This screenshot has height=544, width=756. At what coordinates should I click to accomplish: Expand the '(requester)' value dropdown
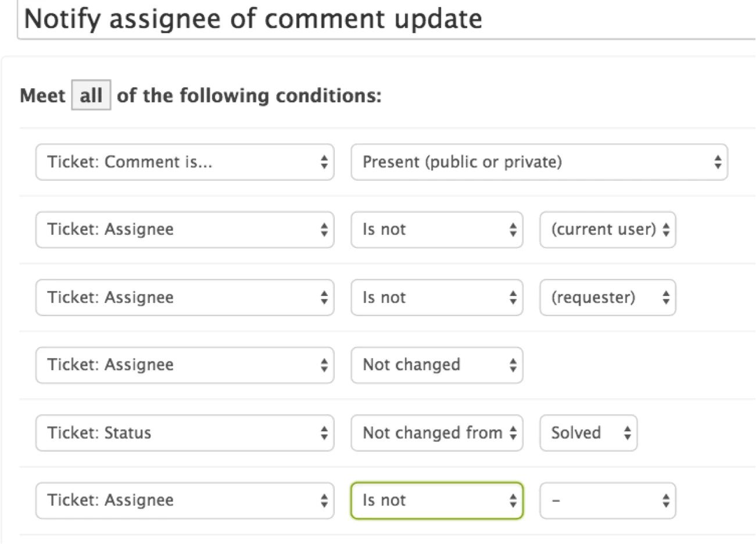coord(607,298)
